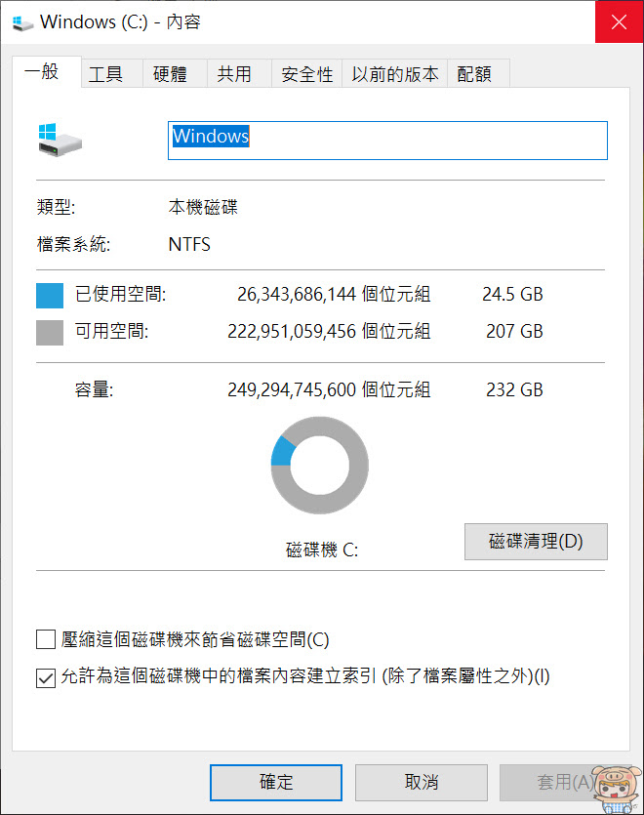Click the disk usage donut chart
The image size is (644, 815).
coord(320,466)
